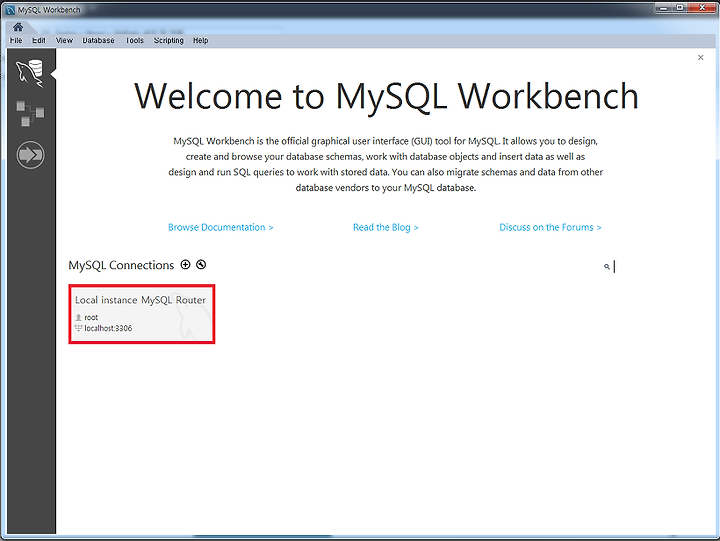720x541 pixels.
Task: Select the MySQL connections dolphin sidebar icon
Action: pos(30,73)
